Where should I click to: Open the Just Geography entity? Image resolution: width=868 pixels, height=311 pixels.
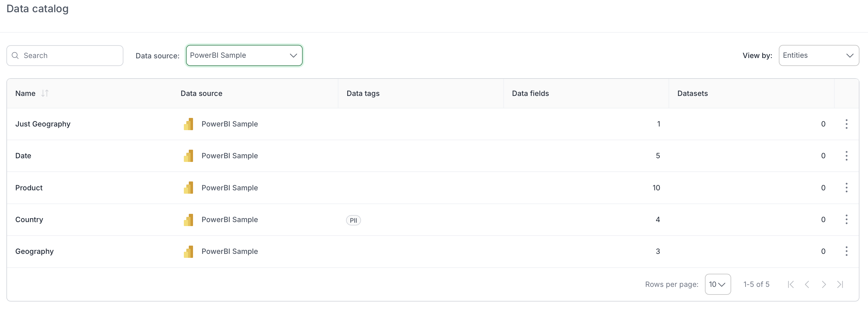(x=43, y=124)
